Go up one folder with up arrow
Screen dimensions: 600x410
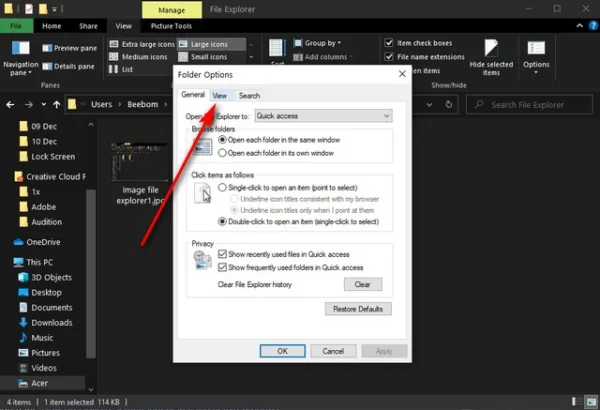pos(57,105)
